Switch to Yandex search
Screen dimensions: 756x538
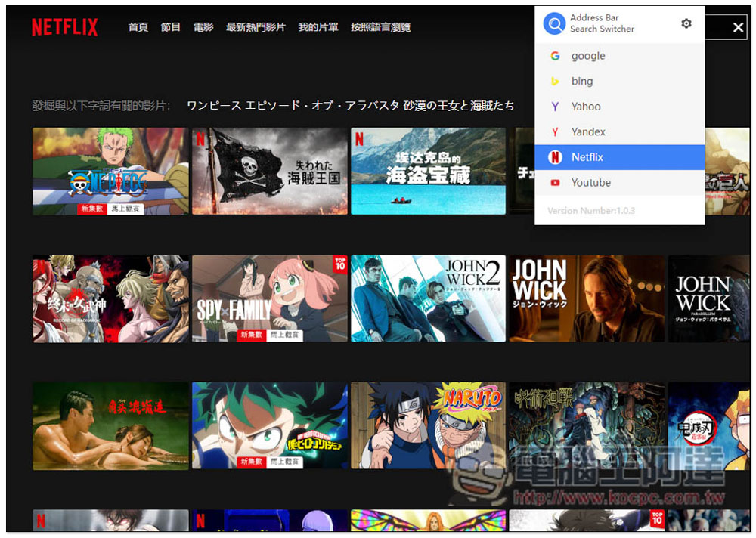pyautogui.click(x=620, y=132)
